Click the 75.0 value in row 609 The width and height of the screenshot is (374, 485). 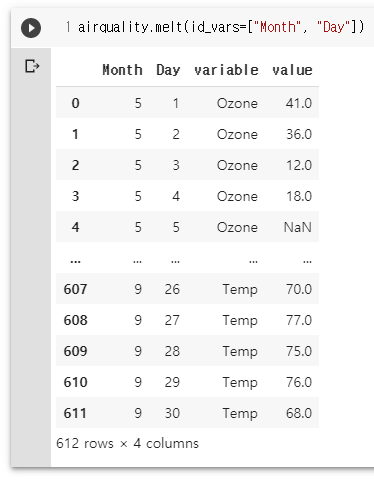tap(299, 351)
